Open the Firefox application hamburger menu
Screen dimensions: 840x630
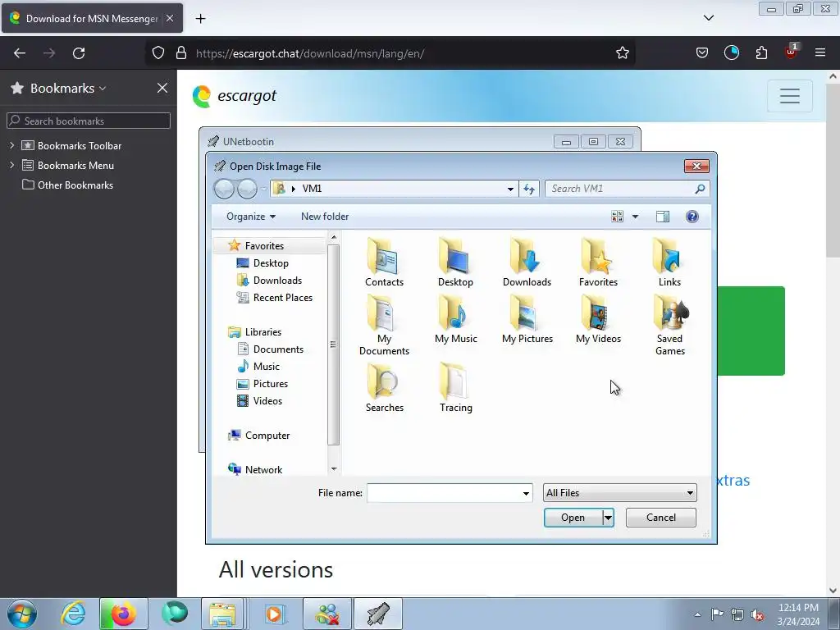tap(820, 52)
